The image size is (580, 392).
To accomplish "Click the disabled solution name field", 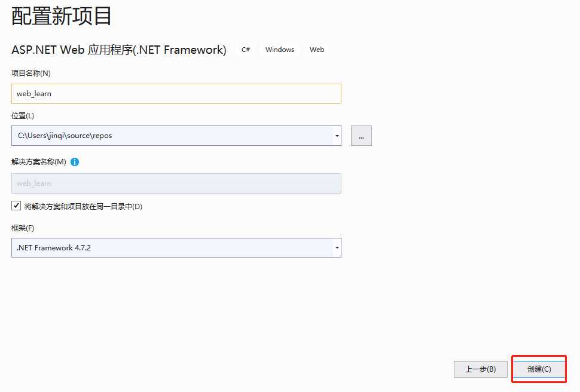I will [x=176, y=183].
